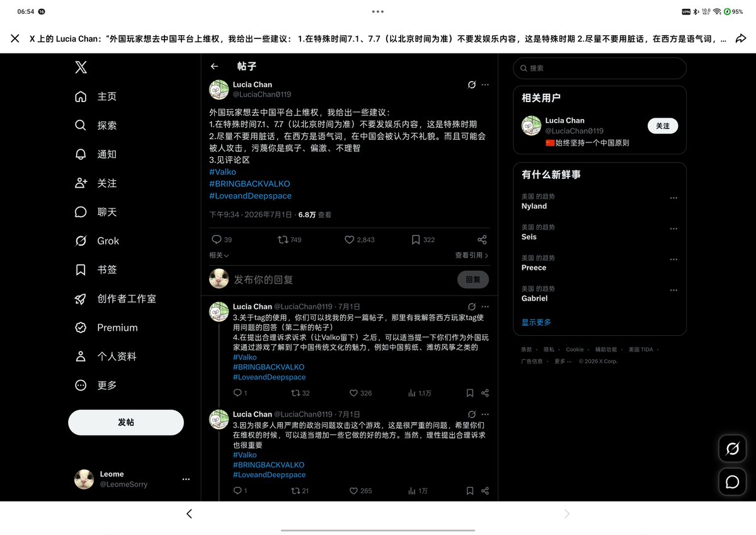
Task: Share the reply with 265 likes
Action: coord(485,491)
